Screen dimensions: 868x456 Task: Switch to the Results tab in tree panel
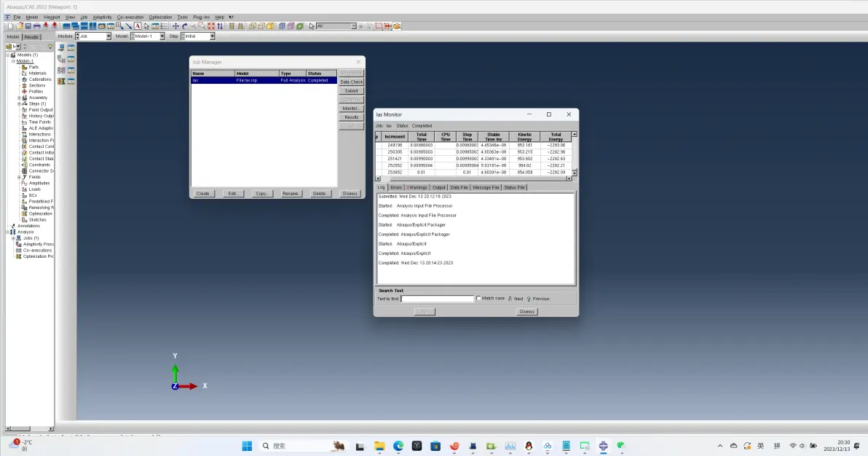point(31,37)
